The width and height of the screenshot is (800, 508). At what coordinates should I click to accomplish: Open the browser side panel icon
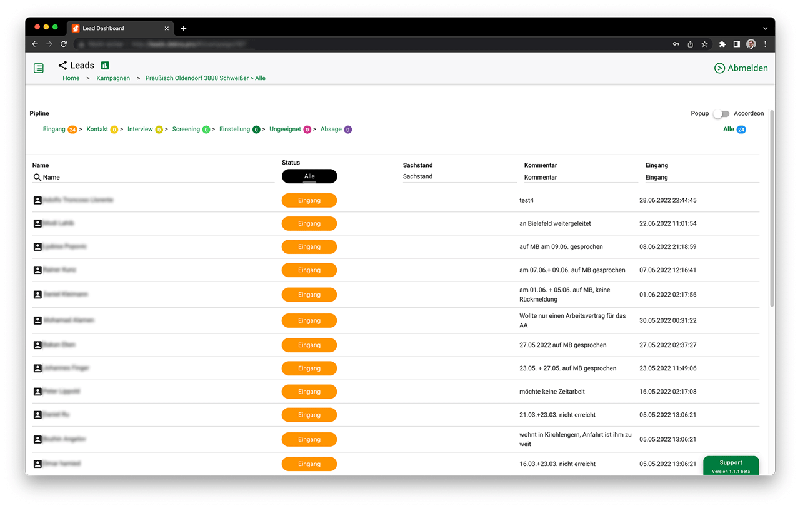[736, 44]
